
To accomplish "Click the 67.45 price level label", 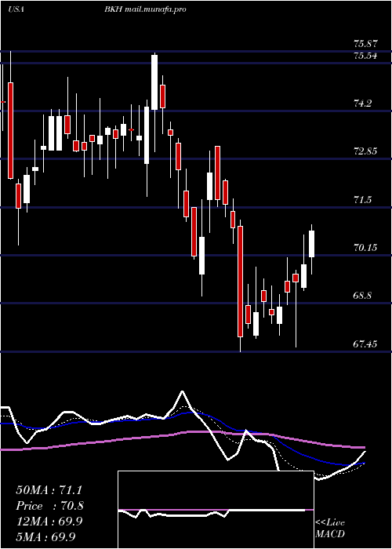I will tap(366, 344).
